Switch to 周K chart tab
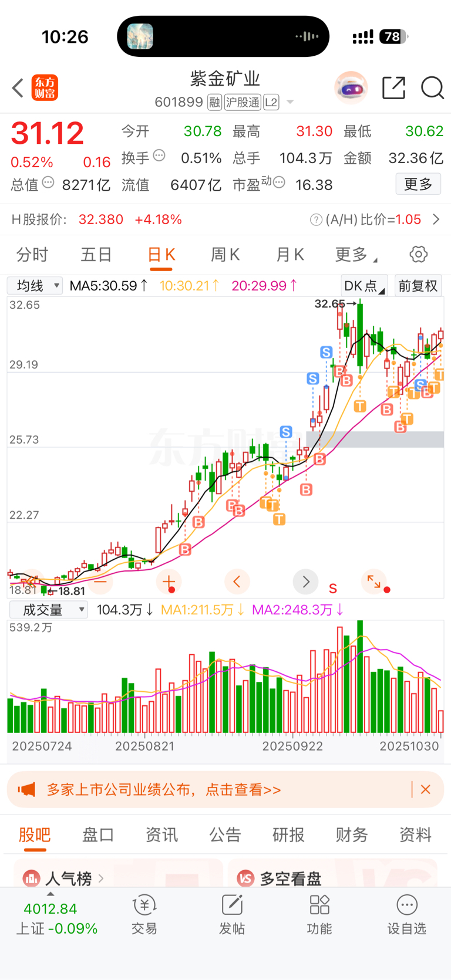 tap(225, 255)
